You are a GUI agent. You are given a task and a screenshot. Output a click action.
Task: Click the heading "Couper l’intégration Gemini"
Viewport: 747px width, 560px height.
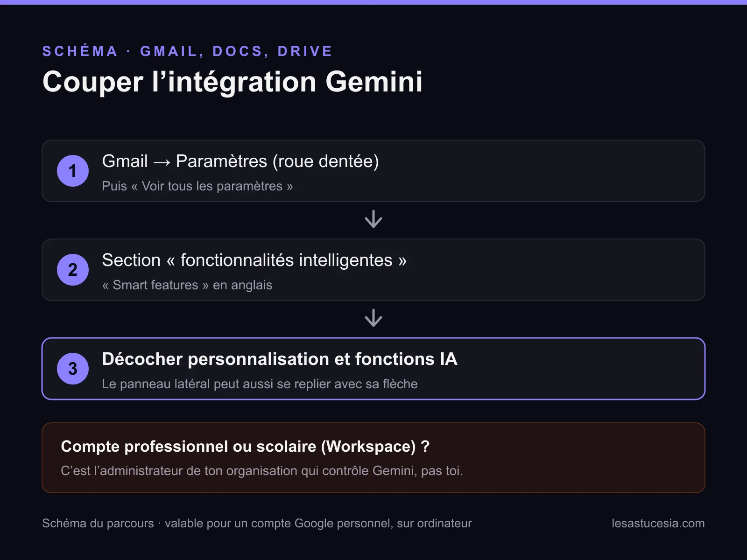pyautogui.click(x=233, y=82)
